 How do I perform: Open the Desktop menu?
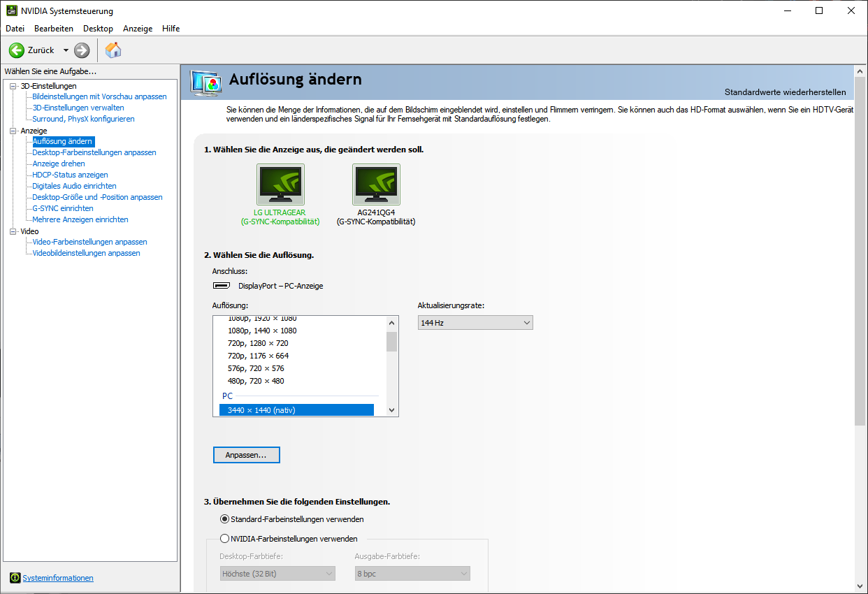98,29
